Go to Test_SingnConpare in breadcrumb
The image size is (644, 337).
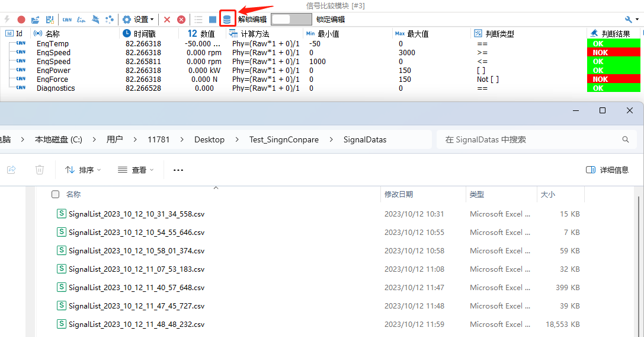[284, 139]
